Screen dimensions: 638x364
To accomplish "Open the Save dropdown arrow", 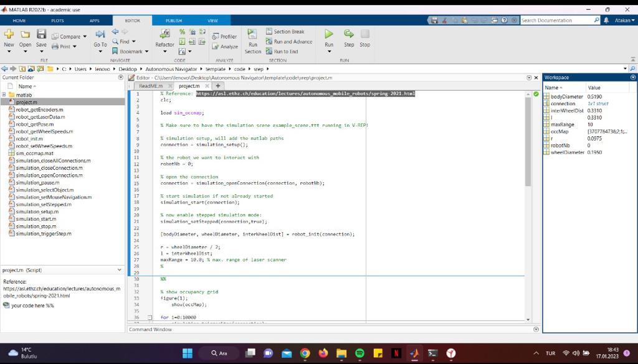I will pyautogui.click(x=41, y=52).
